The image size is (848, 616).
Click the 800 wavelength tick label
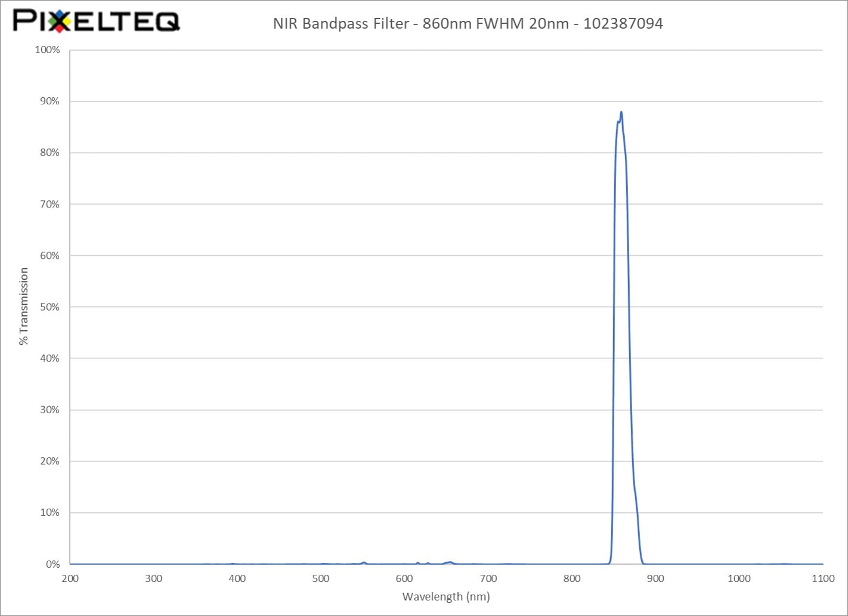[572, 578]
